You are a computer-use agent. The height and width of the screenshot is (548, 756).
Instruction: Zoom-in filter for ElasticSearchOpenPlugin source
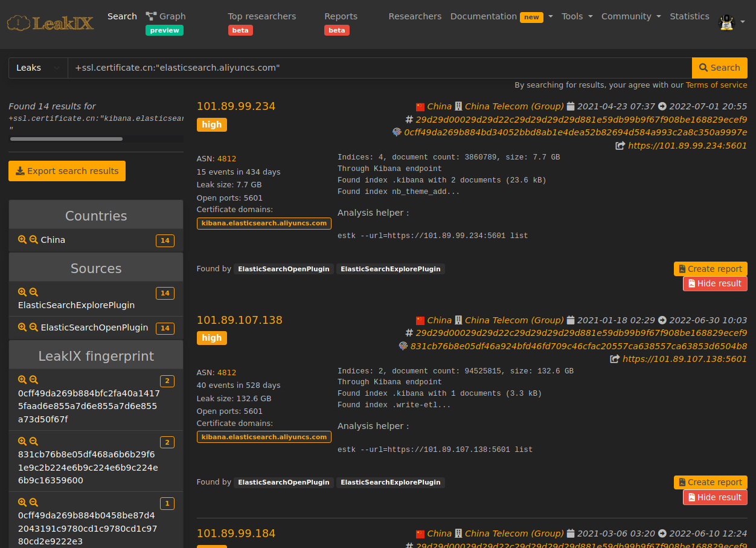[22, 327]
